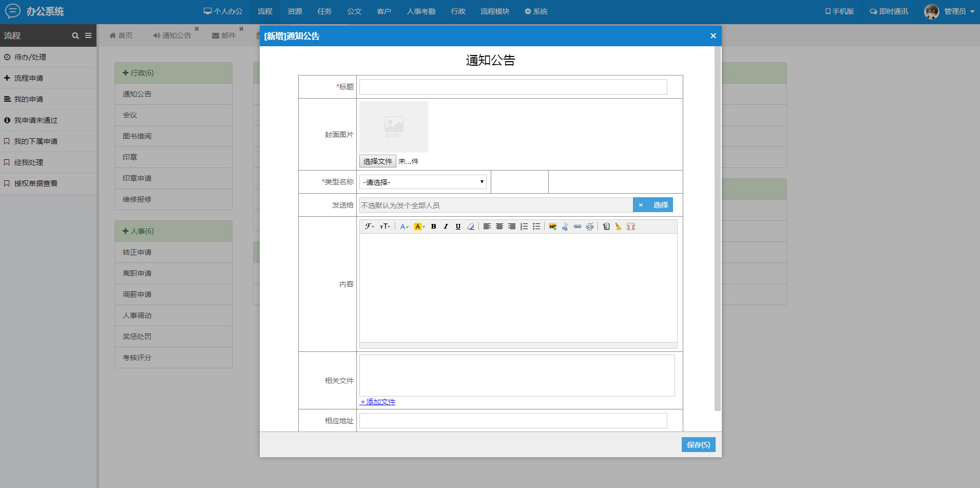Click the insert image icon
The height and width of the screenshot is (488, 980).
(x=552, y=227)
